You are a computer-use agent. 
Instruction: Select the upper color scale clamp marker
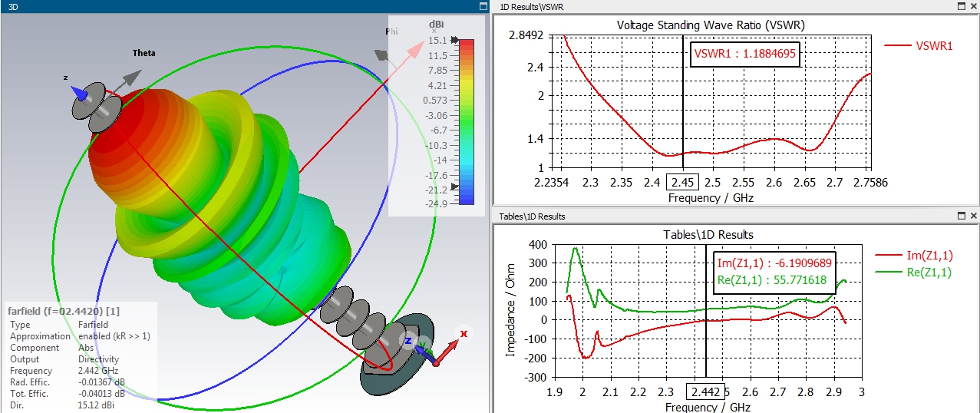click(x=455, y=40)
